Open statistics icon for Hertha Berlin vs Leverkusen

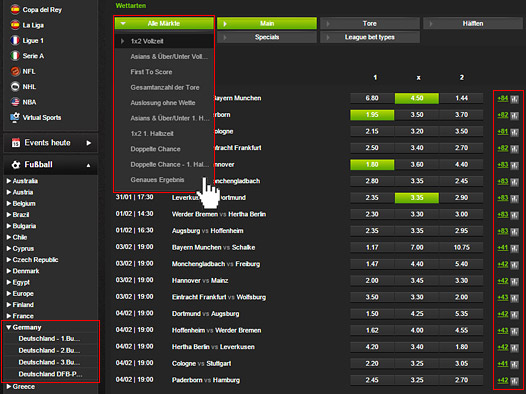click(514, 348)
